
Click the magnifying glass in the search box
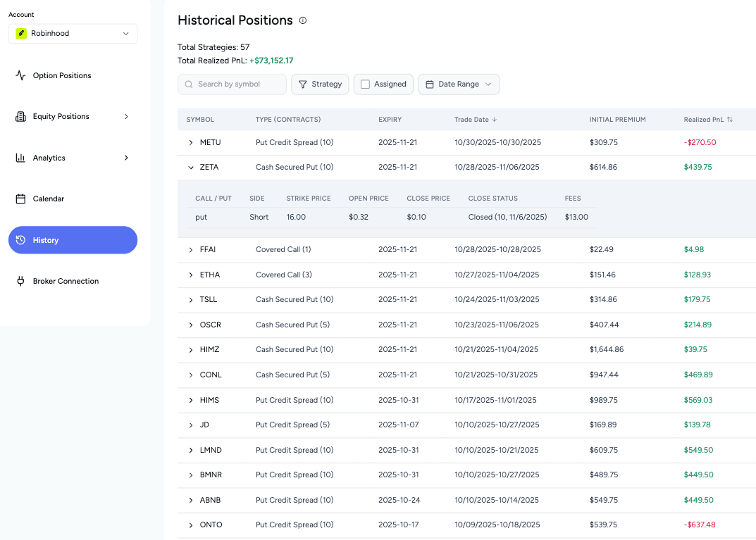[x=188, y=84]
